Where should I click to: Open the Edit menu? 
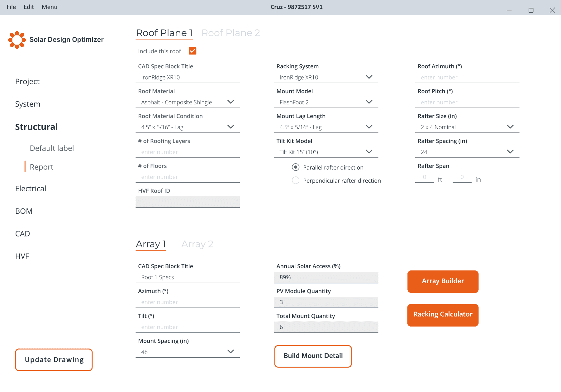(x=29, y=7)
